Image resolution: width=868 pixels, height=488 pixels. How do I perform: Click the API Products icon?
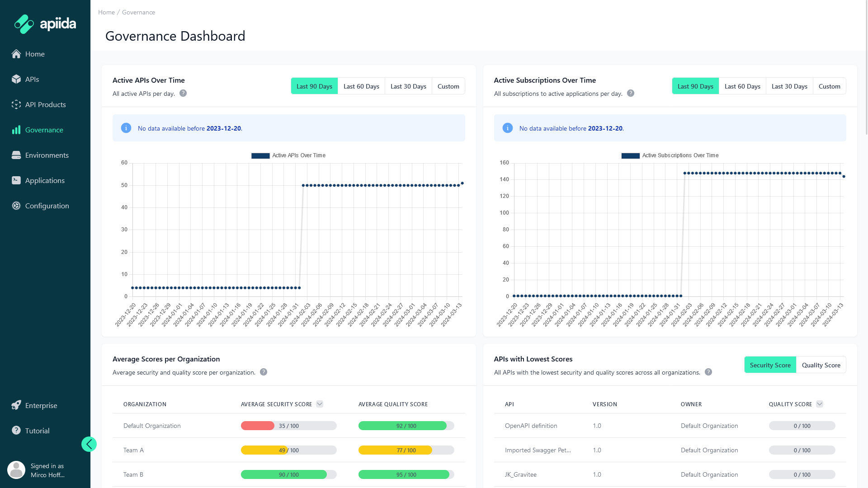(x=16, y=104)
